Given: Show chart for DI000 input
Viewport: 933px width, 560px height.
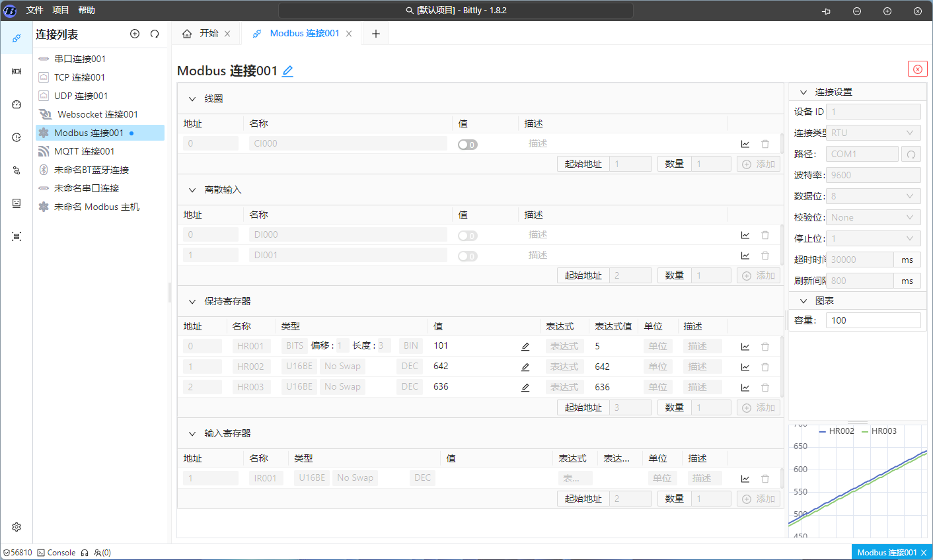Looking at the screenshot, I should [x=745, y=235].
